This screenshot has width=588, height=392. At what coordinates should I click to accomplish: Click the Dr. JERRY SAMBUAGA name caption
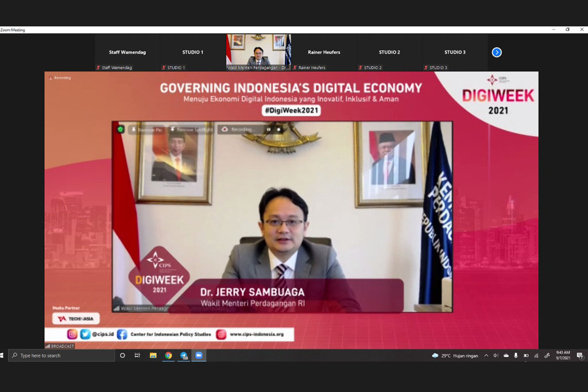tap(253, 292)
